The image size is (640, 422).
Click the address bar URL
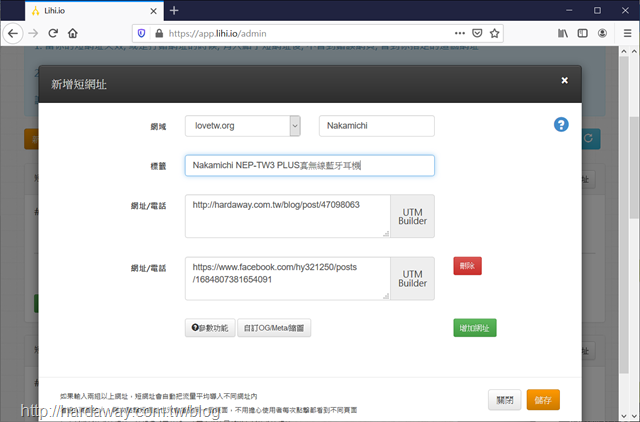point(218,33)
